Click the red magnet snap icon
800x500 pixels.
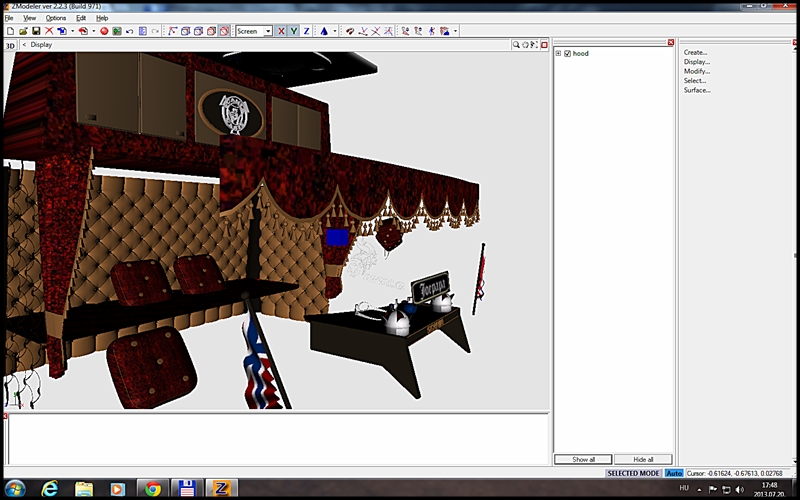[350, 31]
